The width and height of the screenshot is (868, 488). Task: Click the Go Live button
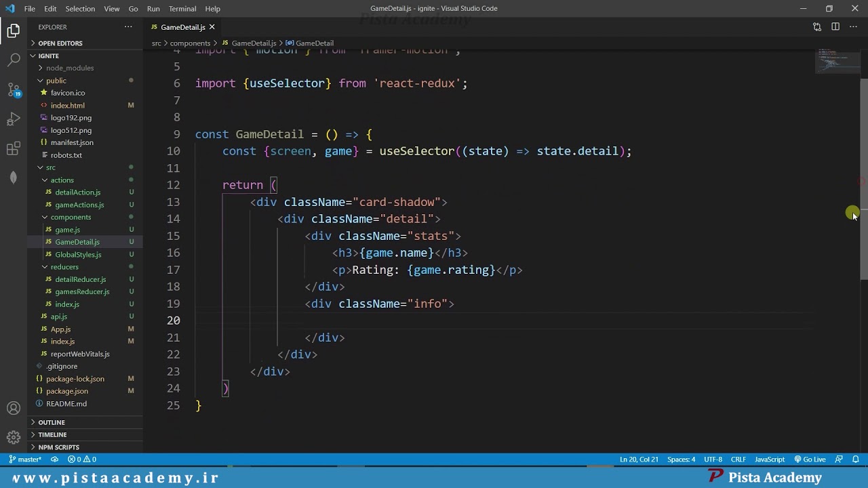pyautogui.click(x=810, y=460)
